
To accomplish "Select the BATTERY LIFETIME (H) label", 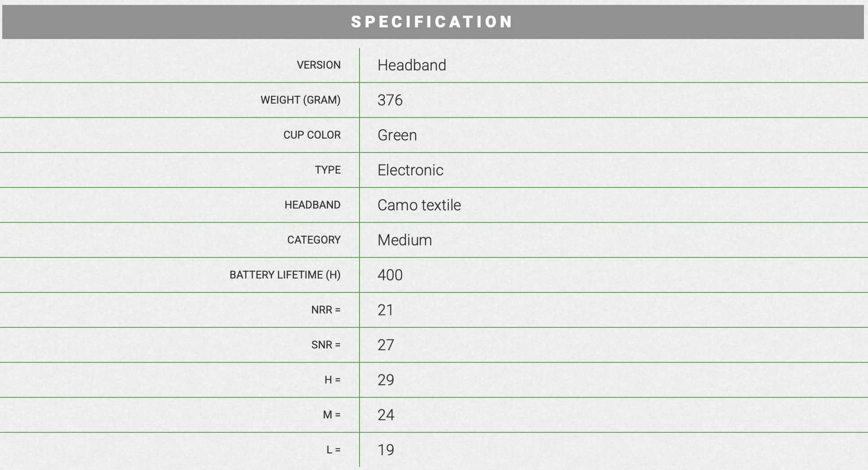I will coord(285,275).
